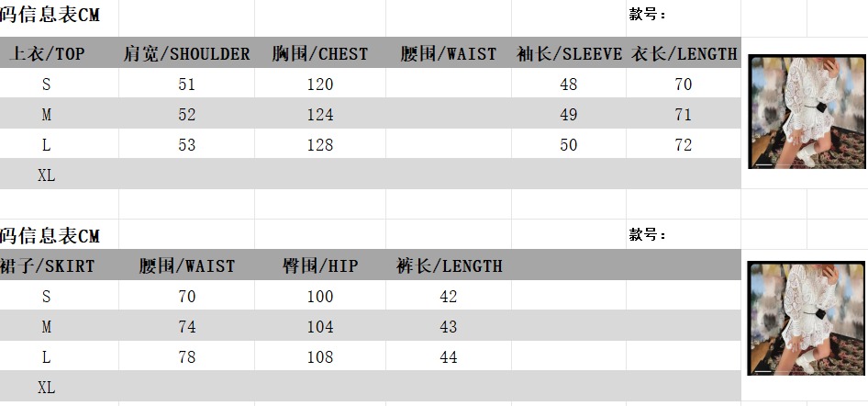
Task: Select the 袖长/SLEEVE column header cell
Action: pyautogui.click(x=569, y=54)
